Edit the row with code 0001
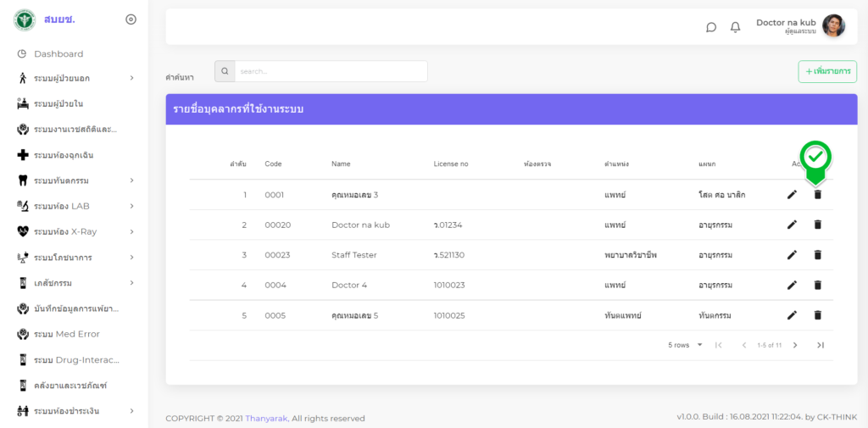This screenshot has width=868, height=428. 792,195
